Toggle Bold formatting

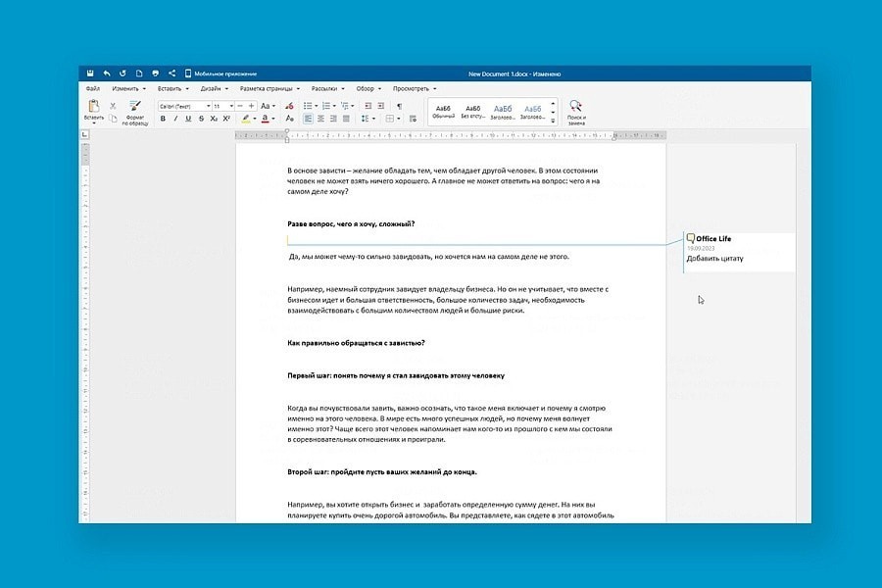coord(163,119)
